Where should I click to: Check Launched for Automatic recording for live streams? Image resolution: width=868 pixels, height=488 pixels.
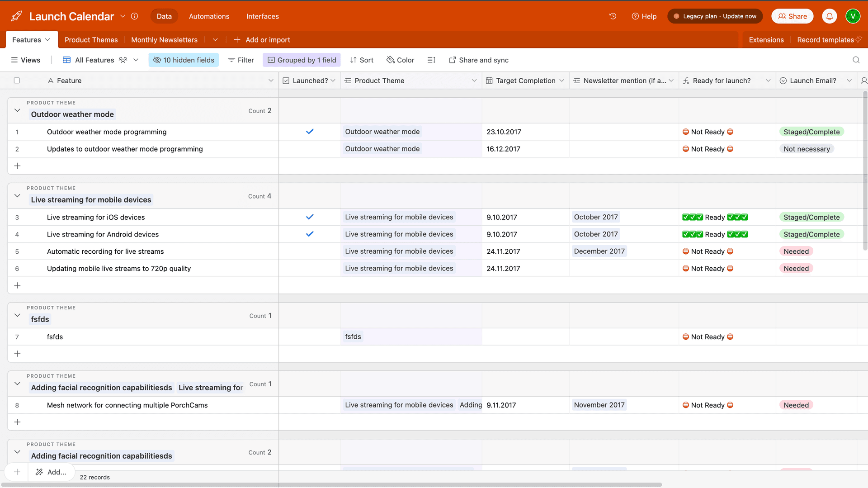point(310,251)
